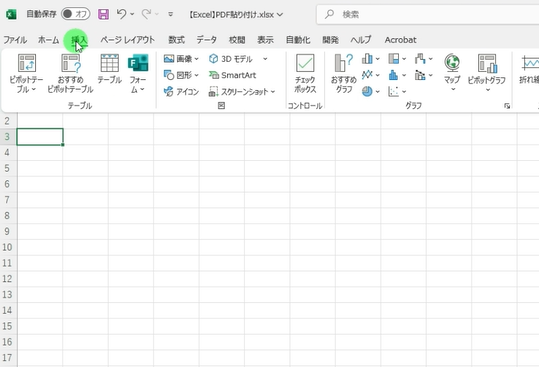
Task: Open the file name dropdown in title bar
Action: tap(280, 14)
